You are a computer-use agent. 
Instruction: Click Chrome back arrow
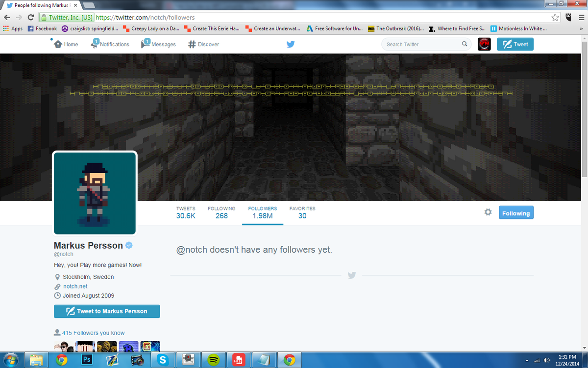(7, 17)
